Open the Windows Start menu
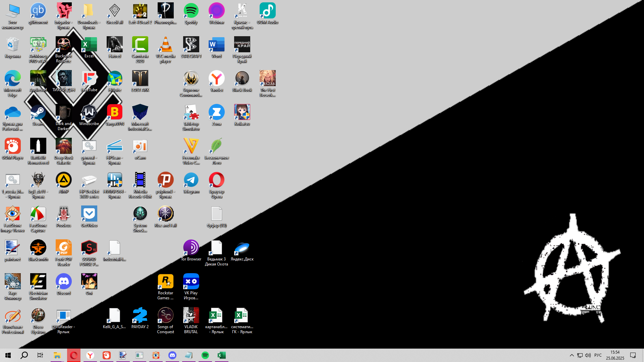Viewport: 644px width, 362px height. [8, 355]
